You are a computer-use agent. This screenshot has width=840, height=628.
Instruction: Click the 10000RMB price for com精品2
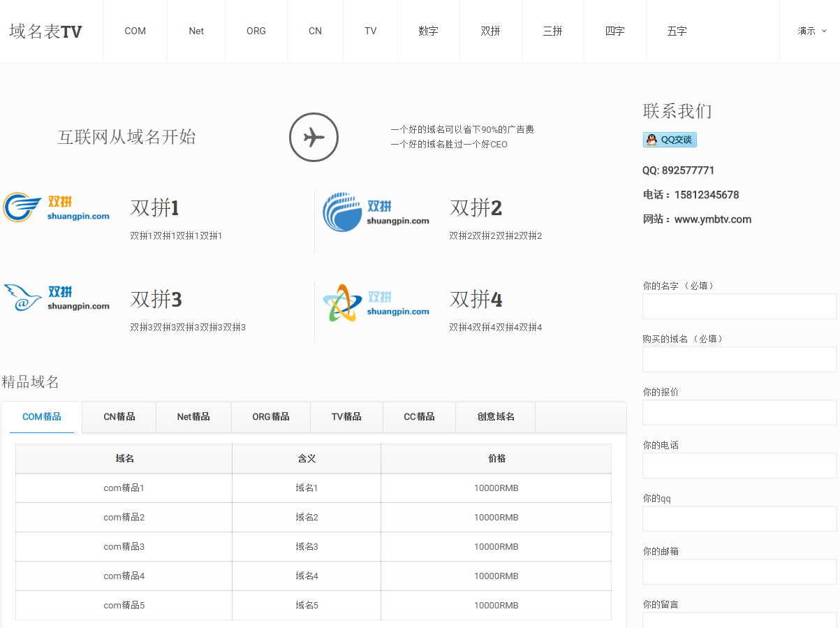(496, 518)
